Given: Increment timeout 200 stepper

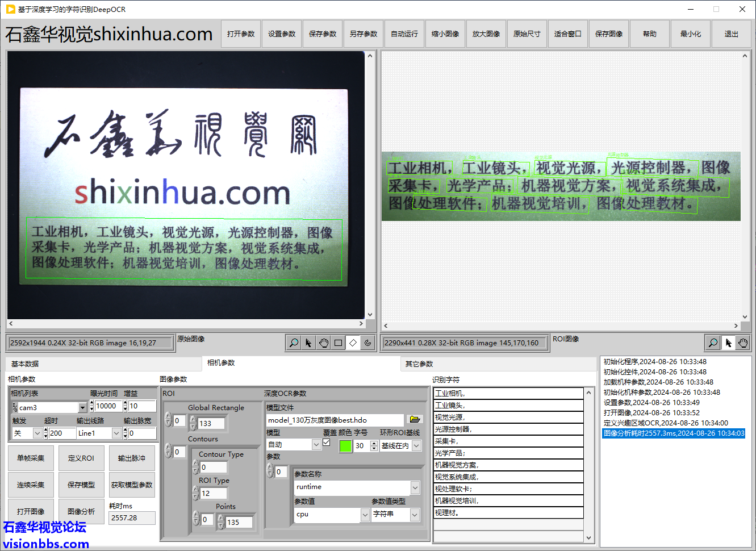Looking at the screenshot, I should [46, 430].
